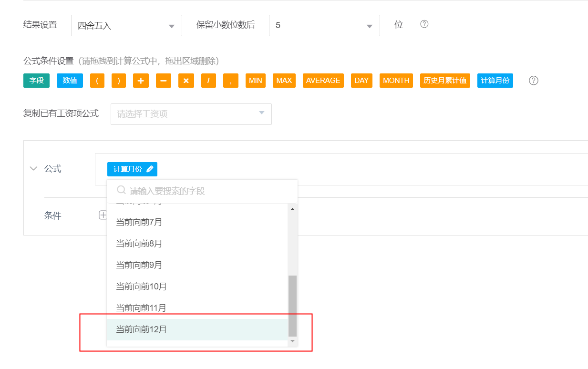Select 当前向前10月 option

[x=142, y=287]
